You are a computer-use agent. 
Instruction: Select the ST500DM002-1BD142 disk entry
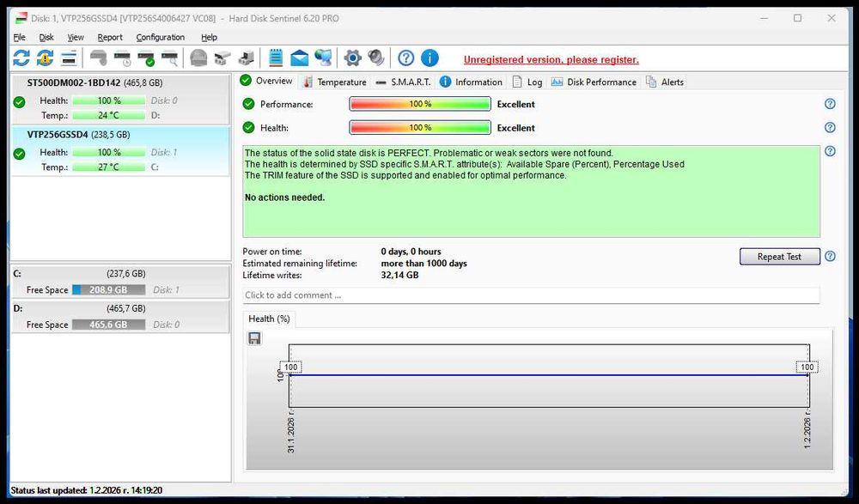[x=120, y=99]
